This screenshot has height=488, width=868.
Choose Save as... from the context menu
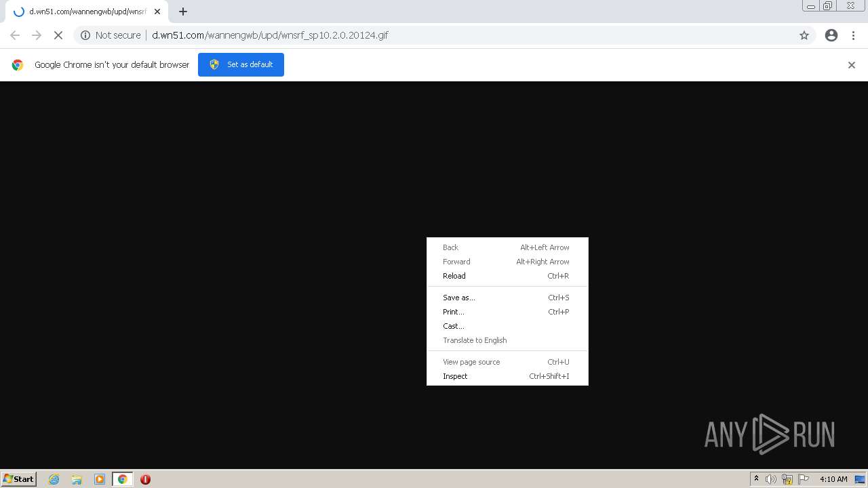(507, 298)
